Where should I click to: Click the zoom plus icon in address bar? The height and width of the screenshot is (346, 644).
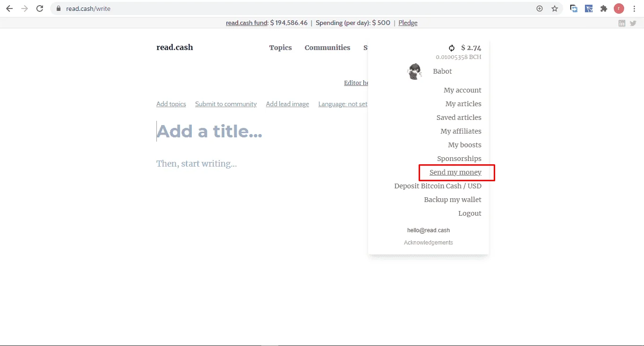click(540, 8)
